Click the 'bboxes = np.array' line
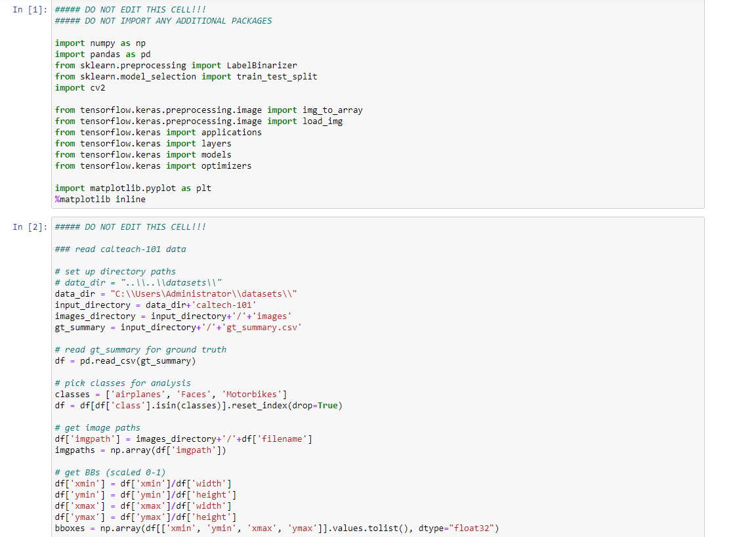 277,528
